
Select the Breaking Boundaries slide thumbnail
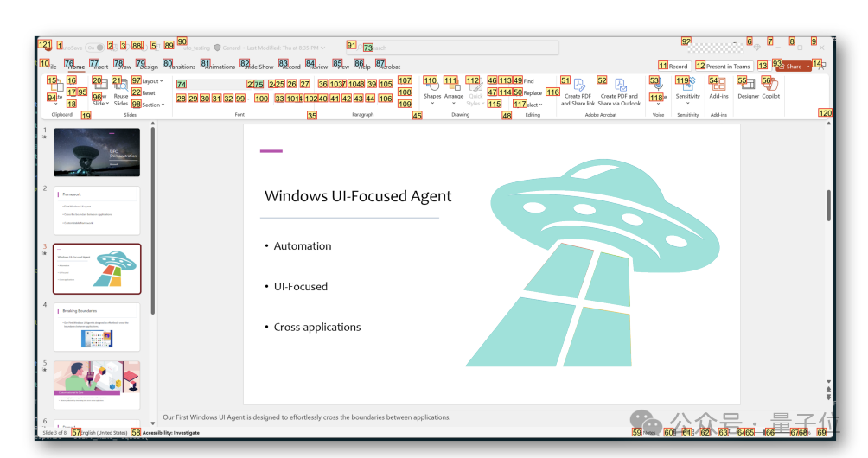97,327
